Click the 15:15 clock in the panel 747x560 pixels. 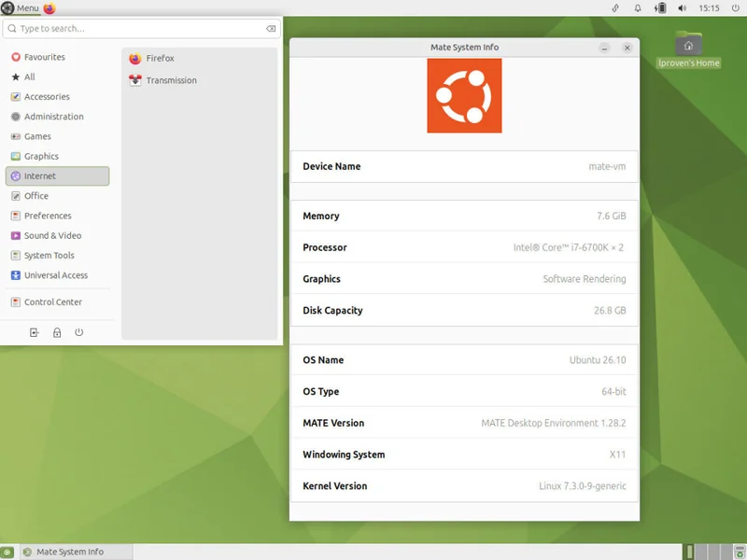[709, 8]
